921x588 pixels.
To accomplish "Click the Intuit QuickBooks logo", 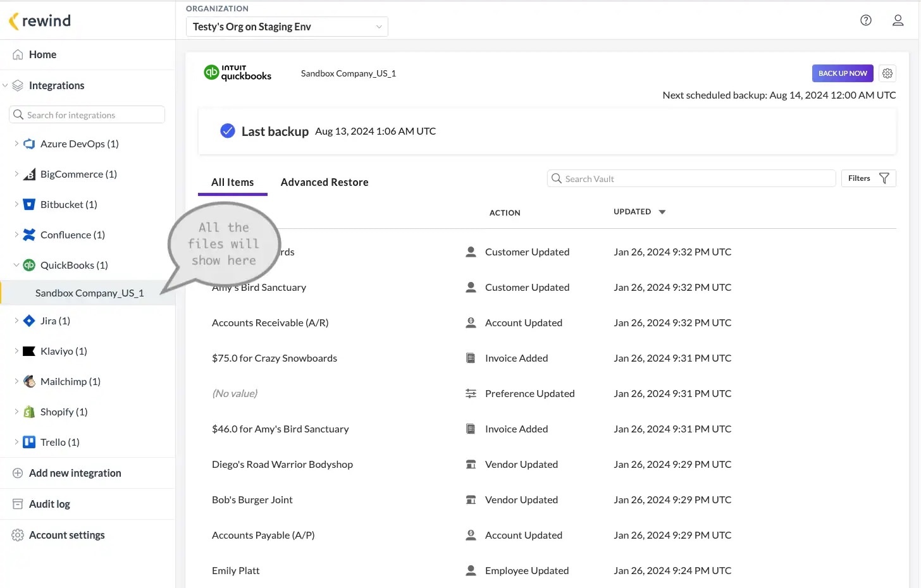I will coord(237,73).
